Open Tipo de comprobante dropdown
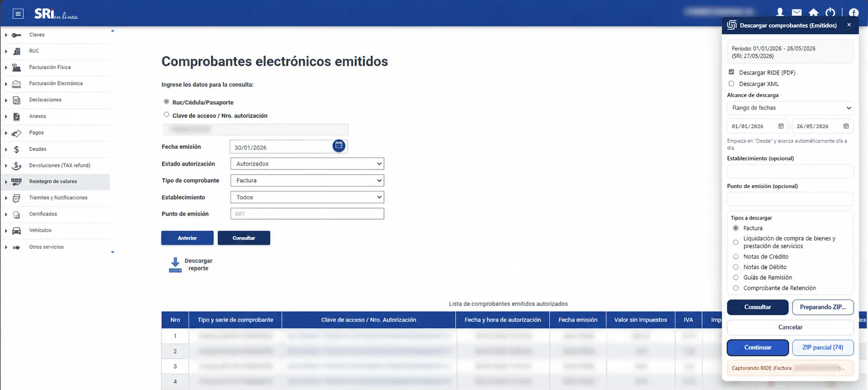This screenshot has height=390, width=868. [x=307, y=181]
